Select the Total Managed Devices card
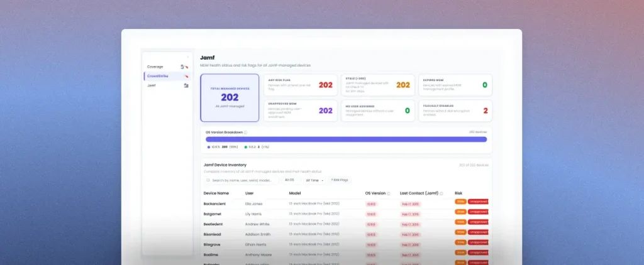Screen dimensions: 644x265 tap(230, 97)
